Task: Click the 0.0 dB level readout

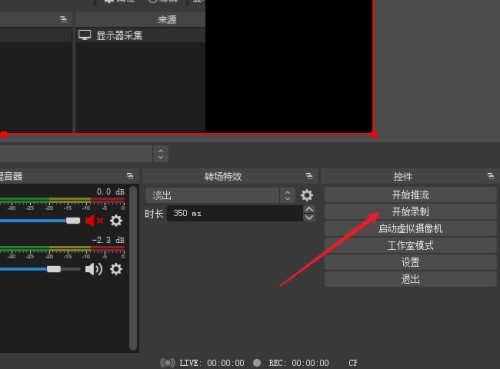Action: [x=111, y=192]
